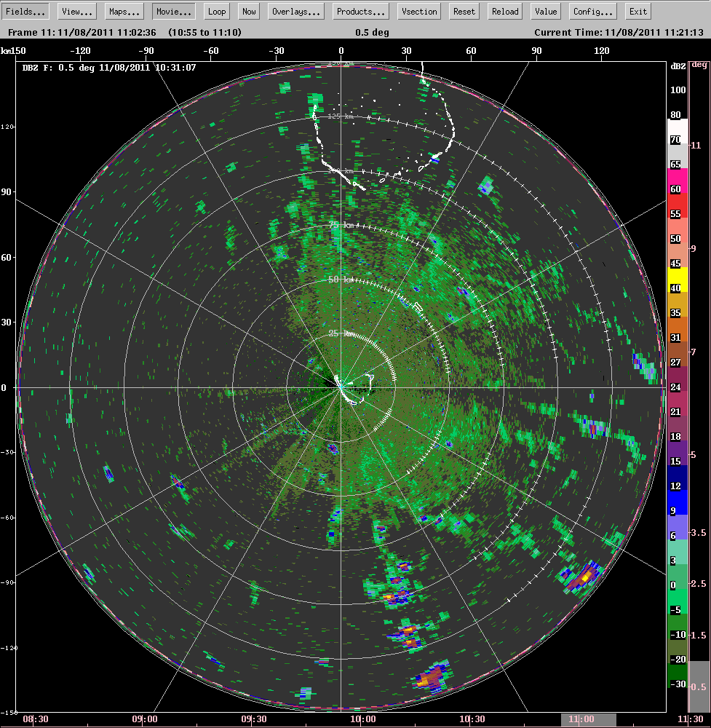711x728 pixels.
Task: Open the Products... menu
Action: coord(360,12)
